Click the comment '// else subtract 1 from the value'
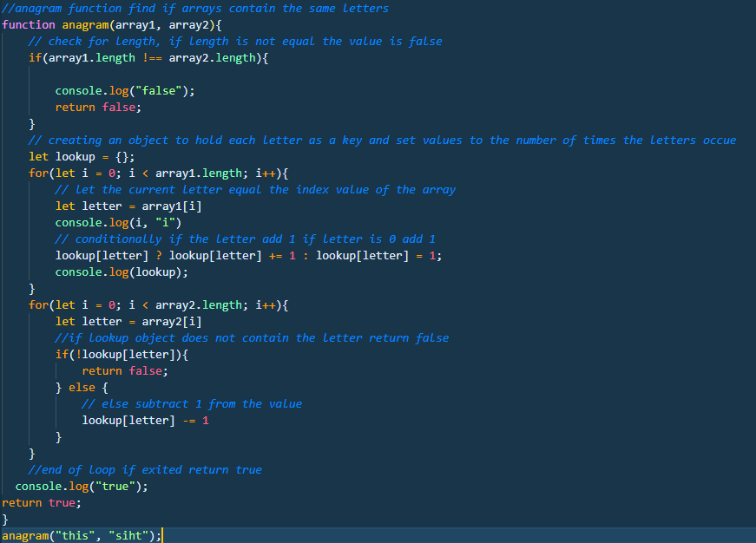Viewport: 756px width, 543px height. click(192, 403)
